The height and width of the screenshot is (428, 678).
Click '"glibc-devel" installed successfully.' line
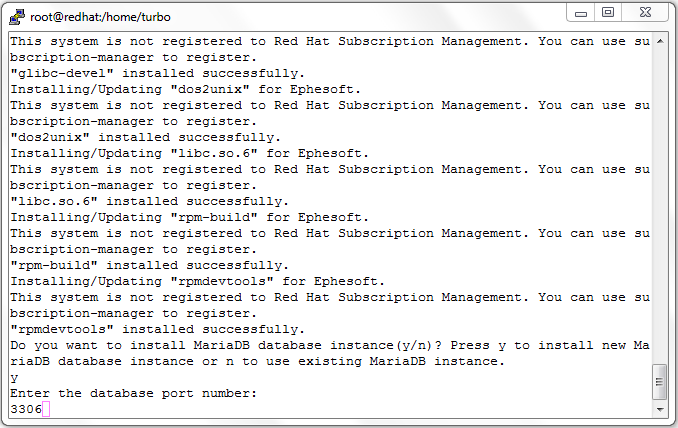tap(158, 73)
